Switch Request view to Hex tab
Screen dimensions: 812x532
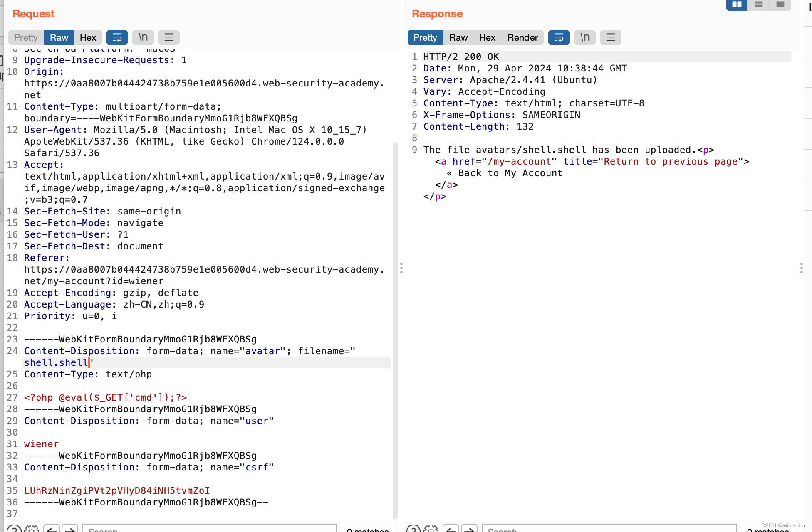pos(88,37)
